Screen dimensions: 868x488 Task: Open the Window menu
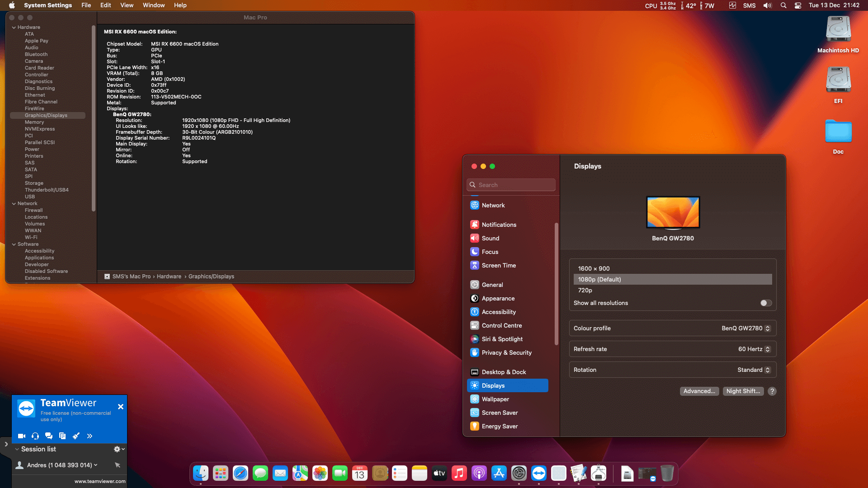153,5
